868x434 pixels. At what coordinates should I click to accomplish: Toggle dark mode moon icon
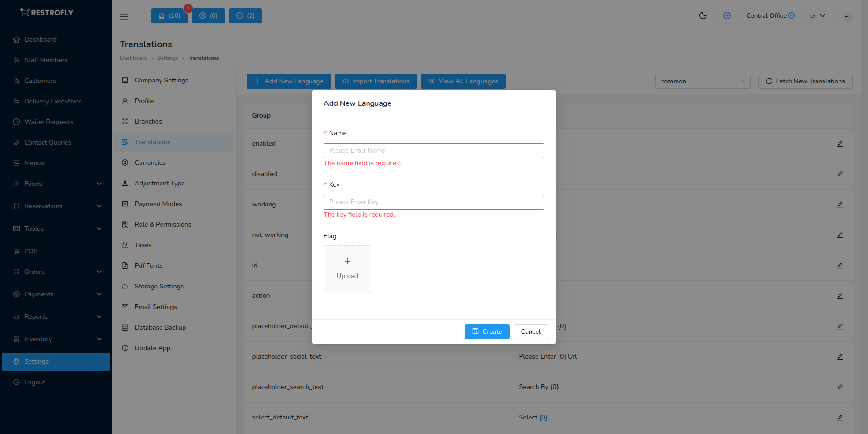pyautogui.click(x=703, y=15)
